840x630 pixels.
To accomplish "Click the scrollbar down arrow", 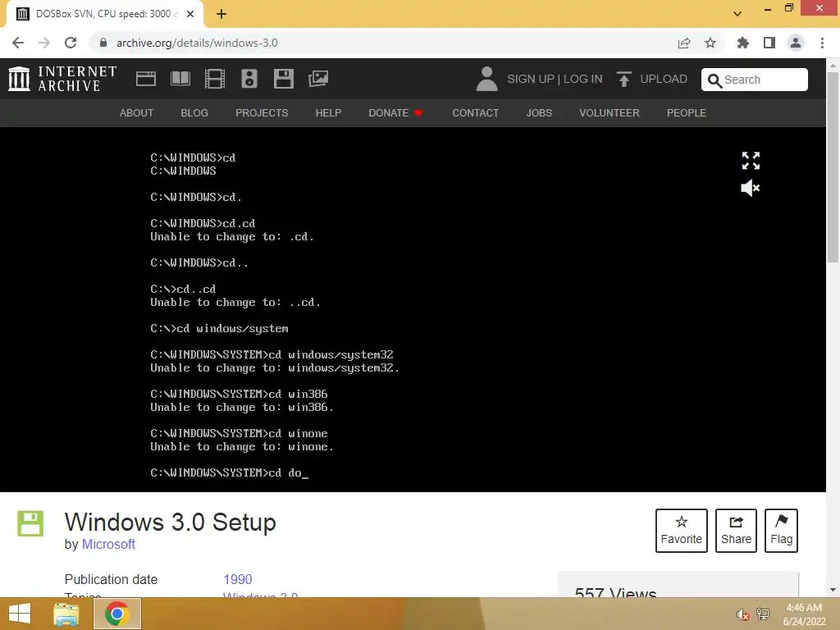I will [833, 590].
